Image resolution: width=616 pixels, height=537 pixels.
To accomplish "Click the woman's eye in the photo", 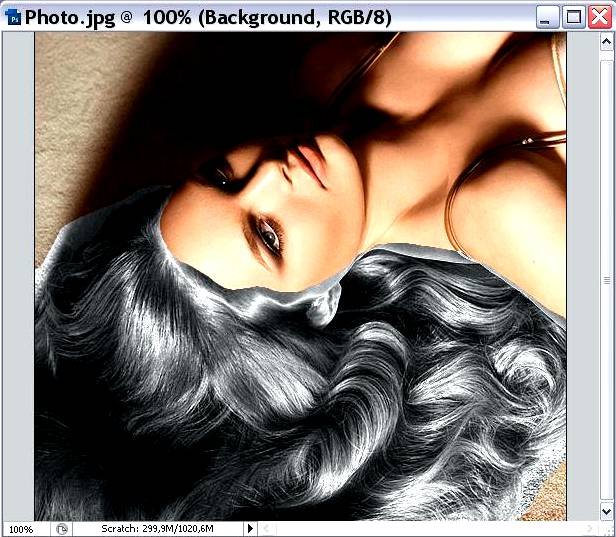I will 268,236.
